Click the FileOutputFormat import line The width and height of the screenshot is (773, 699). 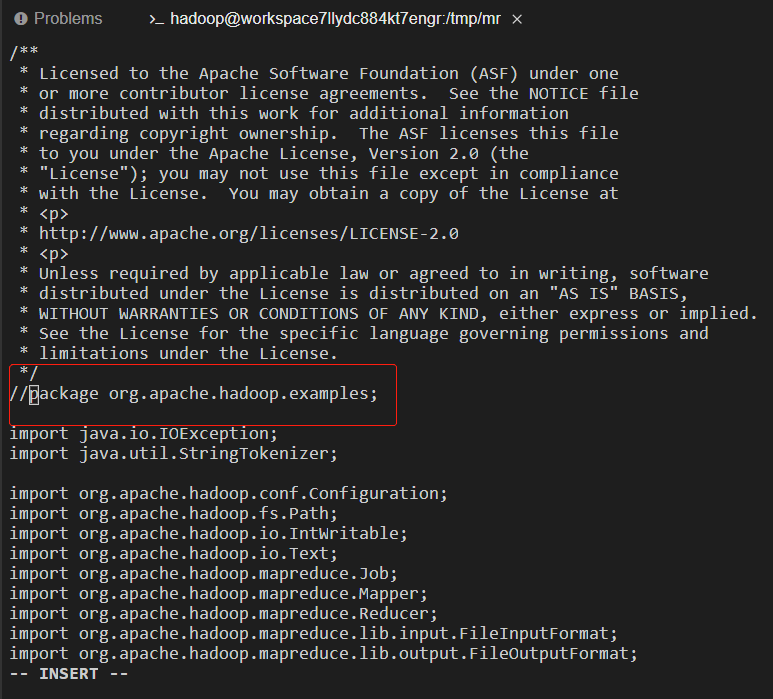[323, 654]
